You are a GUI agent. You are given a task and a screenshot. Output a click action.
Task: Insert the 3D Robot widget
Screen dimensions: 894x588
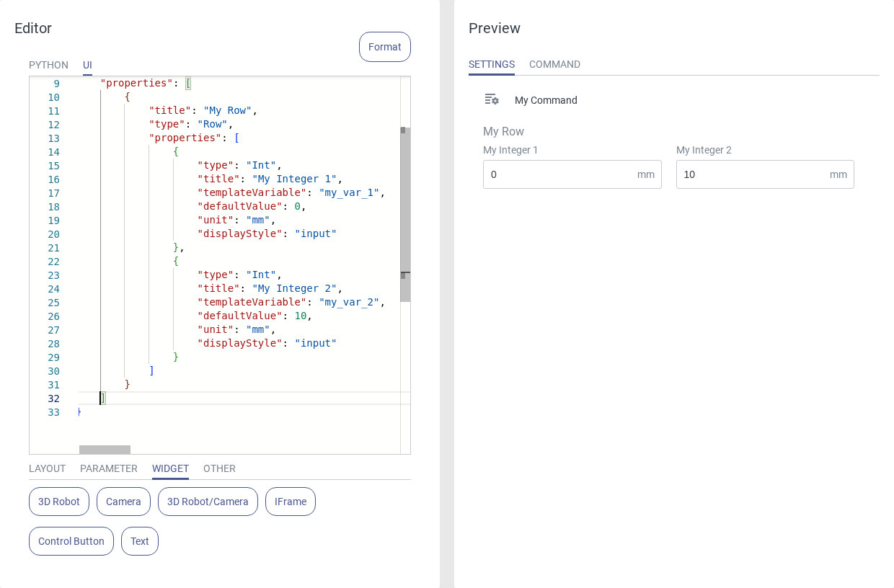tap(59, 502)
